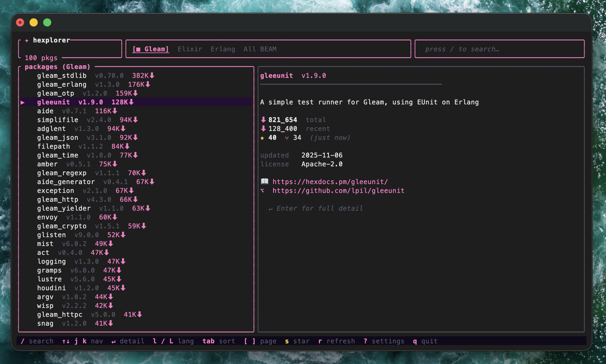Open the All BEAM tab
The image size is (606, 364).
tap(260, 49)
